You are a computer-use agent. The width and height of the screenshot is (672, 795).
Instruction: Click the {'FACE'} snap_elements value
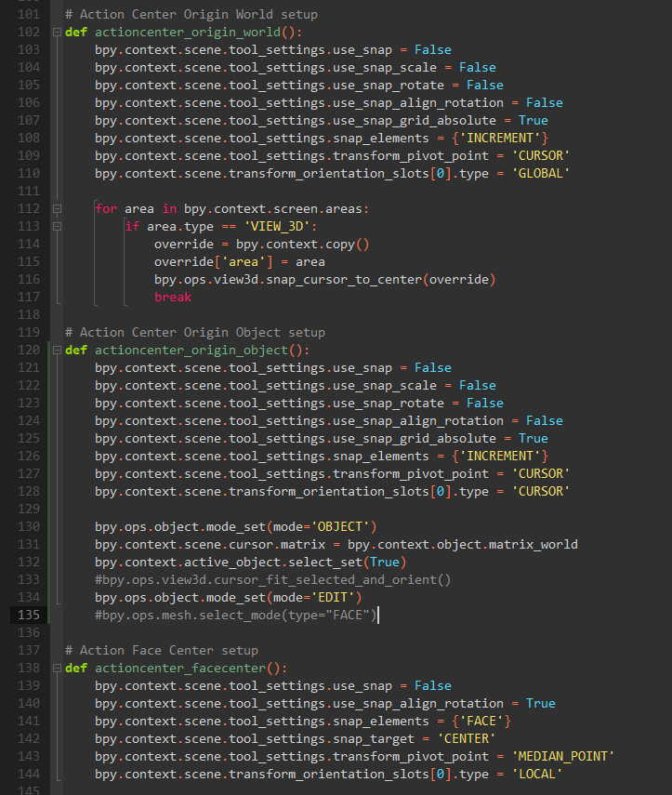click(x=481, y=722)
